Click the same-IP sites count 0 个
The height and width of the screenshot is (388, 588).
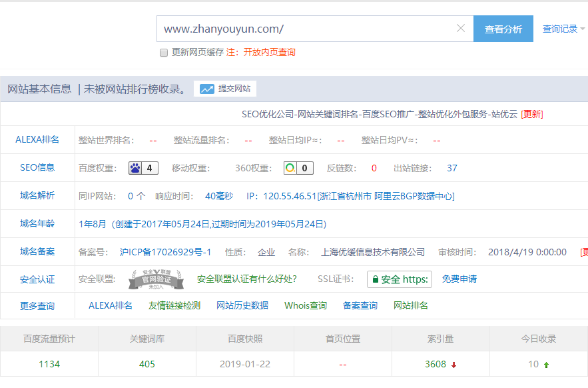tap(137, 196)
